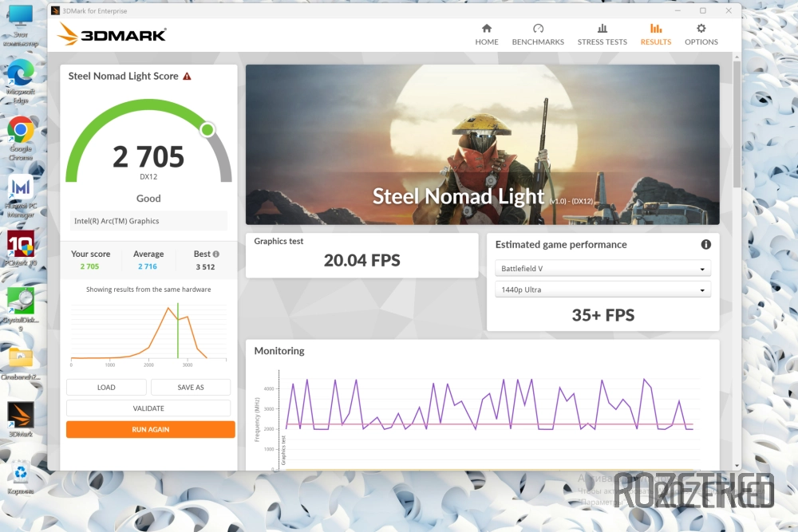Expand the Battlefield V game dropdown
The width and height of the screenshot is (798, 532).
click(x=602, y=269)
